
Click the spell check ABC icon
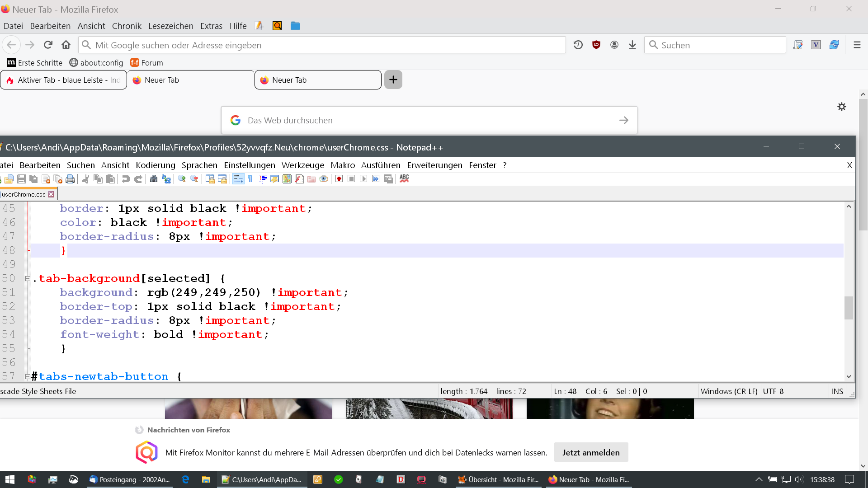pos(404,178)
